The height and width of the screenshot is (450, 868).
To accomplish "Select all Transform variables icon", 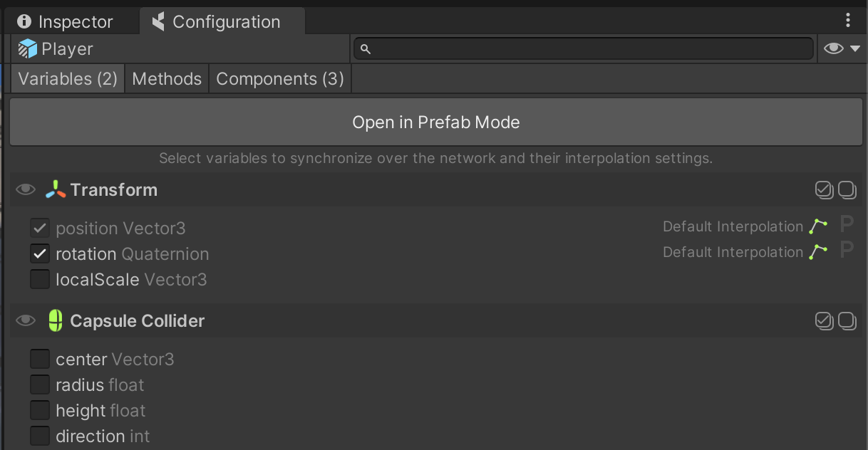I will click(824, 189).
